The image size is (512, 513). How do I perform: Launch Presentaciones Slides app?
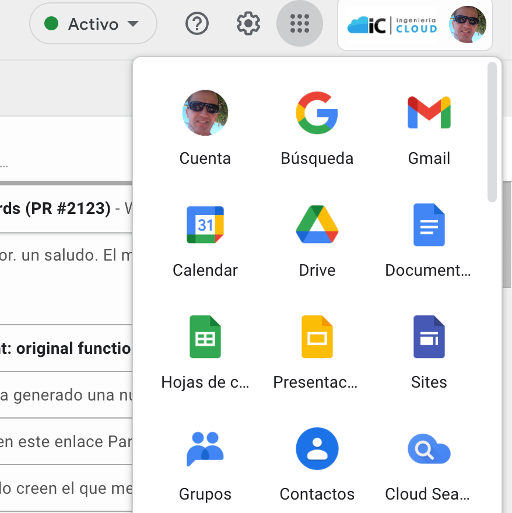(x=317, y=352)
